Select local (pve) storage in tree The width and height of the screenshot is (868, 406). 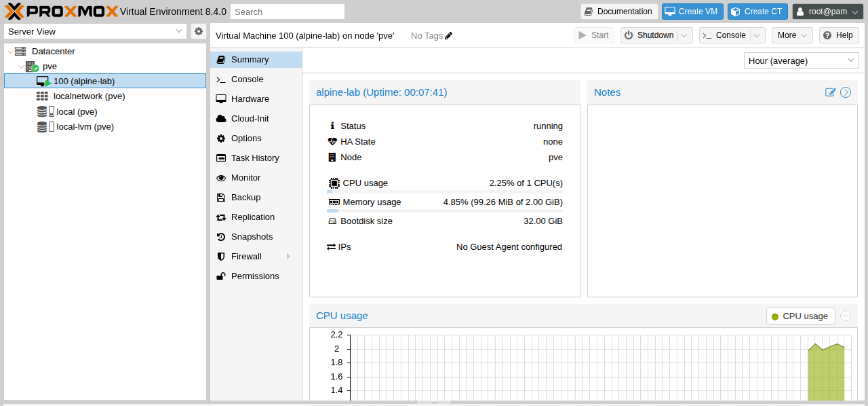coord(105,111)
